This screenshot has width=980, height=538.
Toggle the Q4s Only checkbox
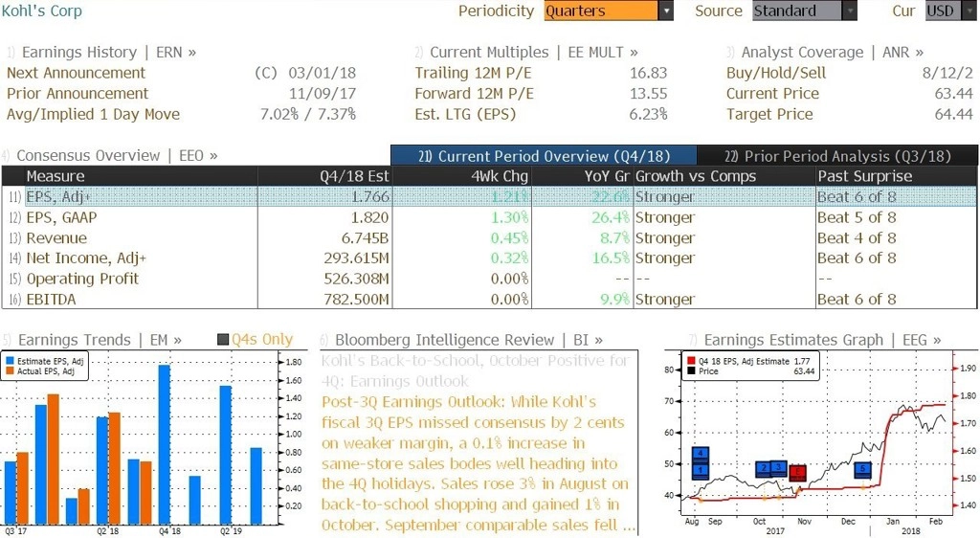tap(223, 339)
